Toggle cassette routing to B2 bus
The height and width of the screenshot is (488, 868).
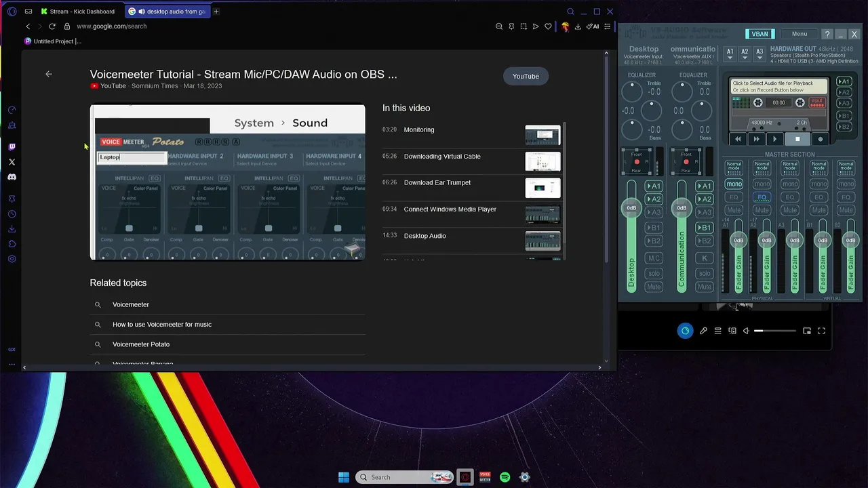click(844, 127)
